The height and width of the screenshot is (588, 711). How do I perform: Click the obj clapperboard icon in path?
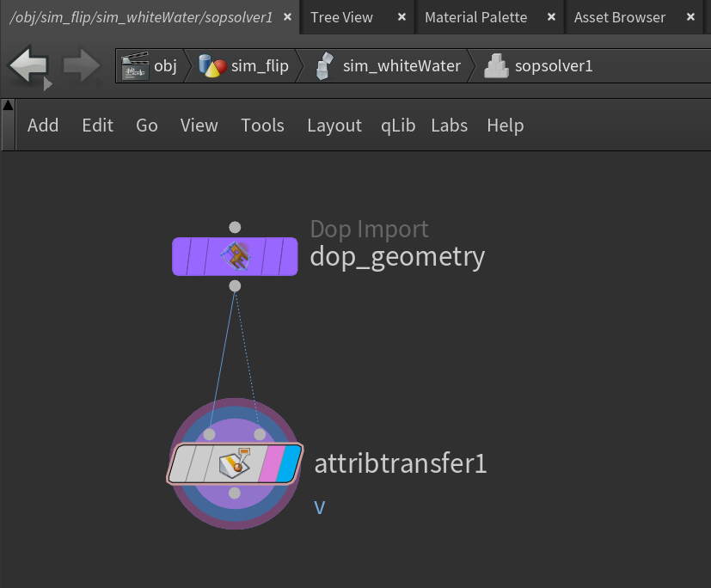click(135, 66)
